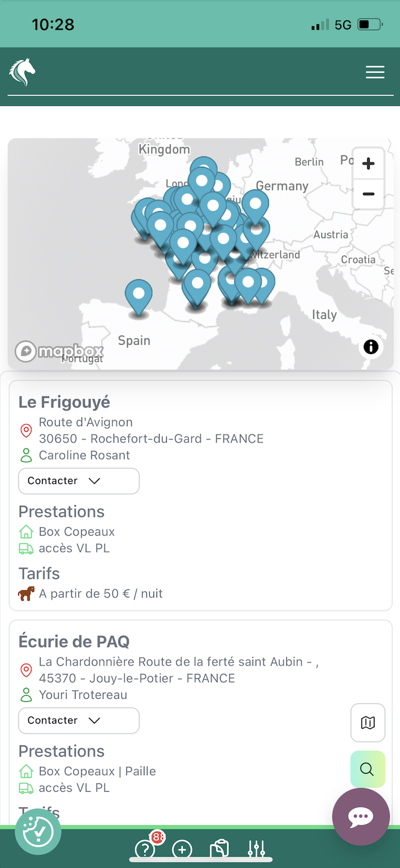Click the Mapbox logo
The height and width of the screenshot is (868, 400).
click(x=59, y=351)
